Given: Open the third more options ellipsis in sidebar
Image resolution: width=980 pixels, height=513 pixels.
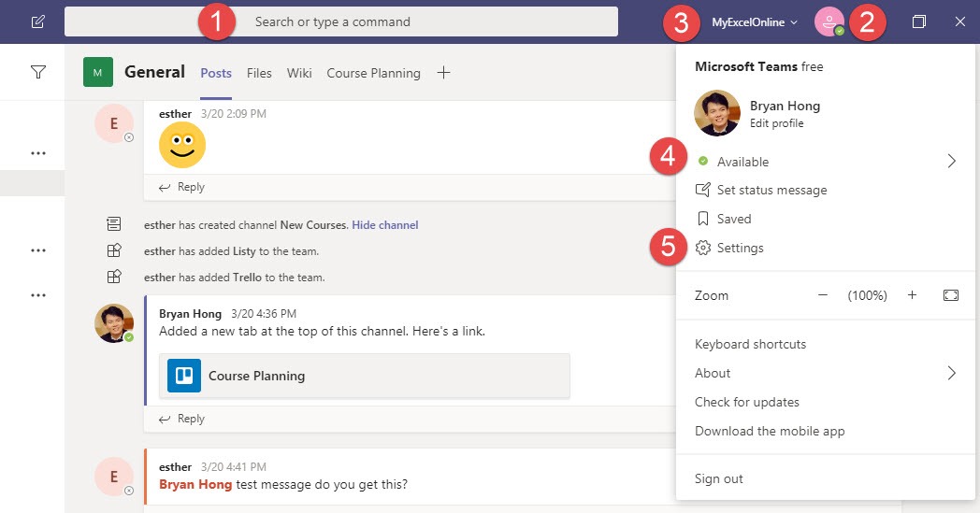Looking at the screenshot, I should [x=38, y=295].
